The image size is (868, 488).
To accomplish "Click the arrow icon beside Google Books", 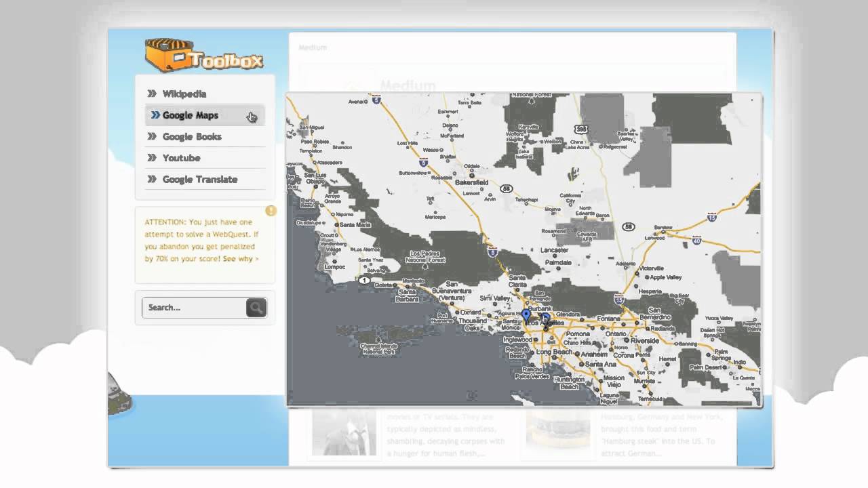I will tap(152, 136).
